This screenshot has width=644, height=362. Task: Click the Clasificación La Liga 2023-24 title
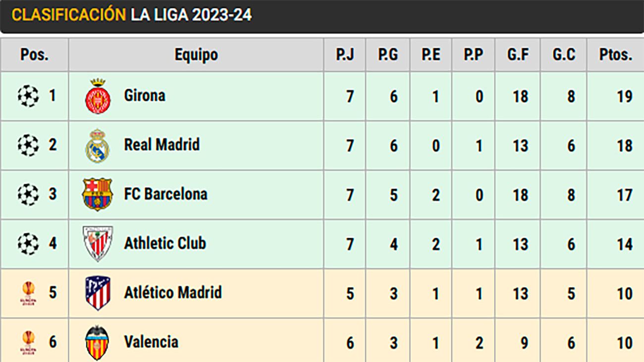coord(132,15)
